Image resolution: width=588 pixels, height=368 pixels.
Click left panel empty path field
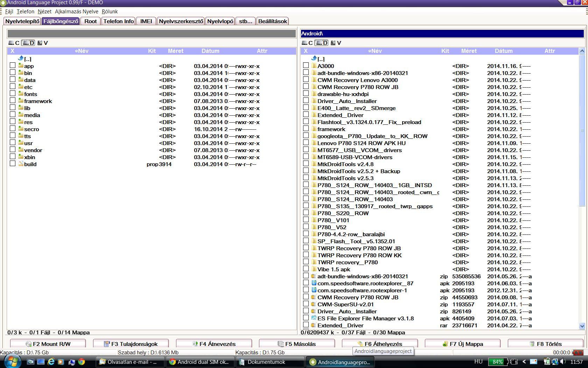(x=152, y=34)
